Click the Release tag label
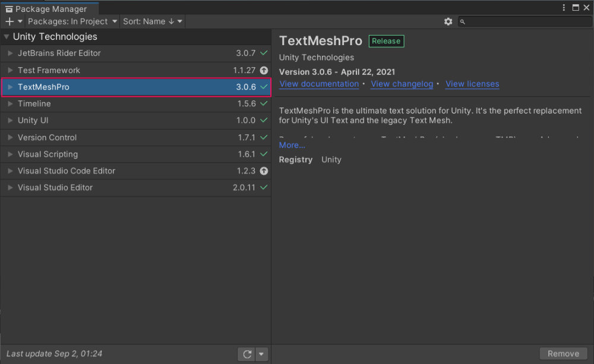The height and width of the screenshot is (364, 594). tap(387, 41)
